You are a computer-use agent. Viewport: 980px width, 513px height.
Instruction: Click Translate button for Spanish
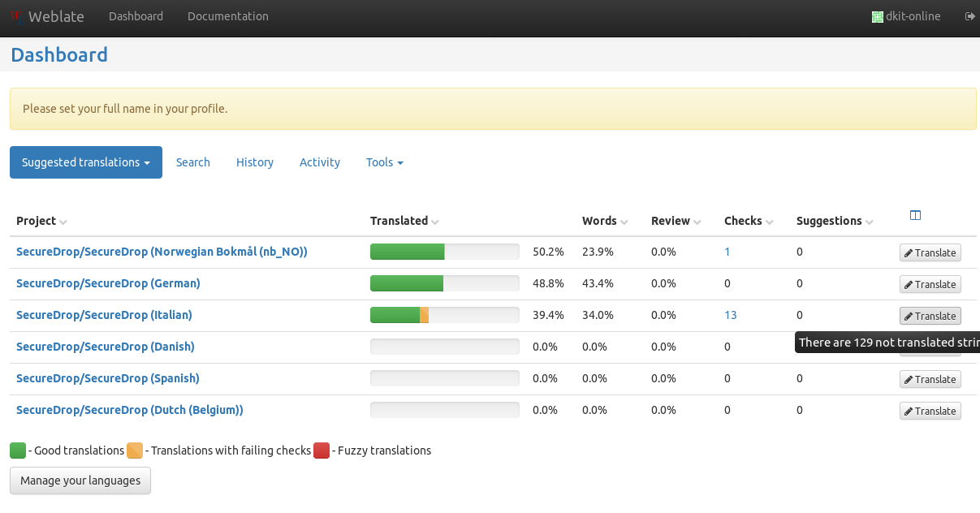pyautogui.click(x=930, y=379)
